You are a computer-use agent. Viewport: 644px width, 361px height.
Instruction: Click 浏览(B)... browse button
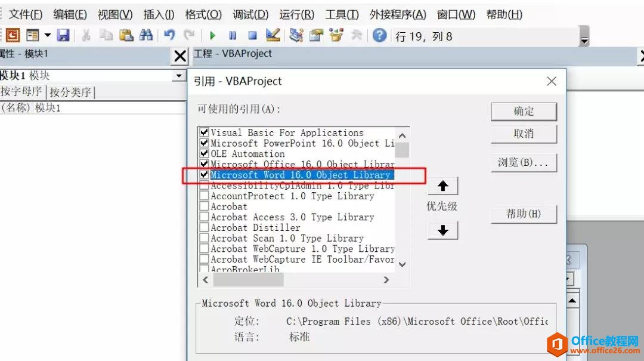524,162
